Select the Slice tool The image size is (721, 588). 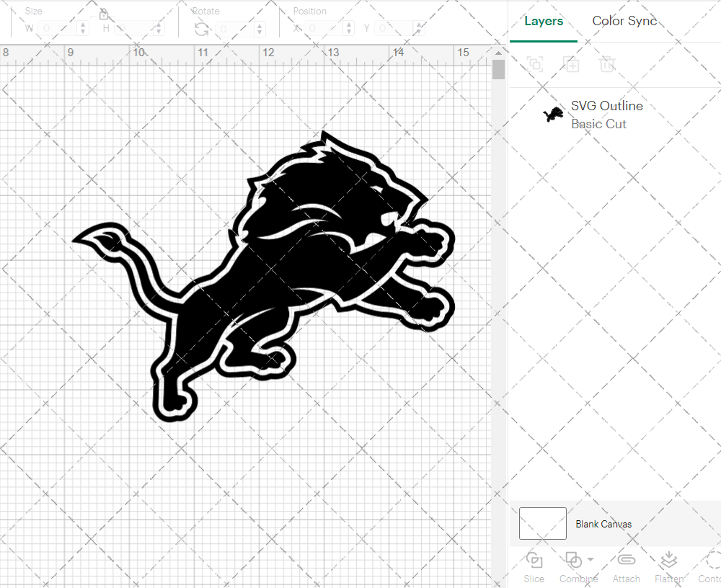coord(534,566)
